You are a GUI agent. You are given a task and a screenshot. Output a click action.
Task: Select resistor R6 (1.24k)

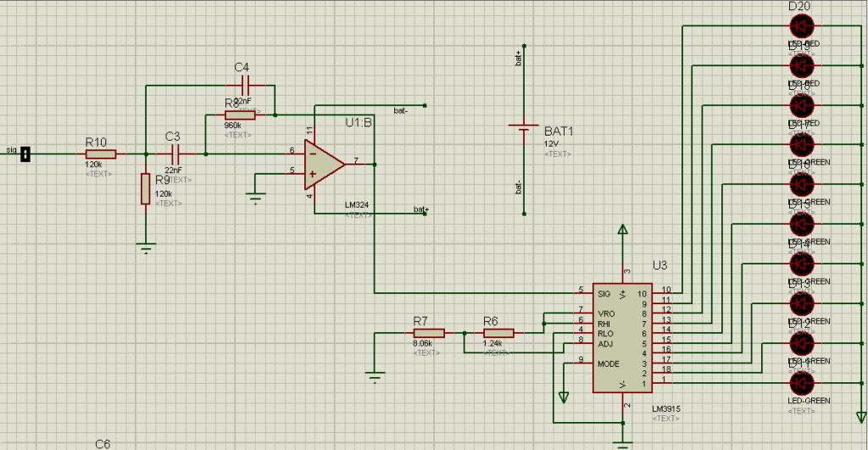click(x=498, y=333)
